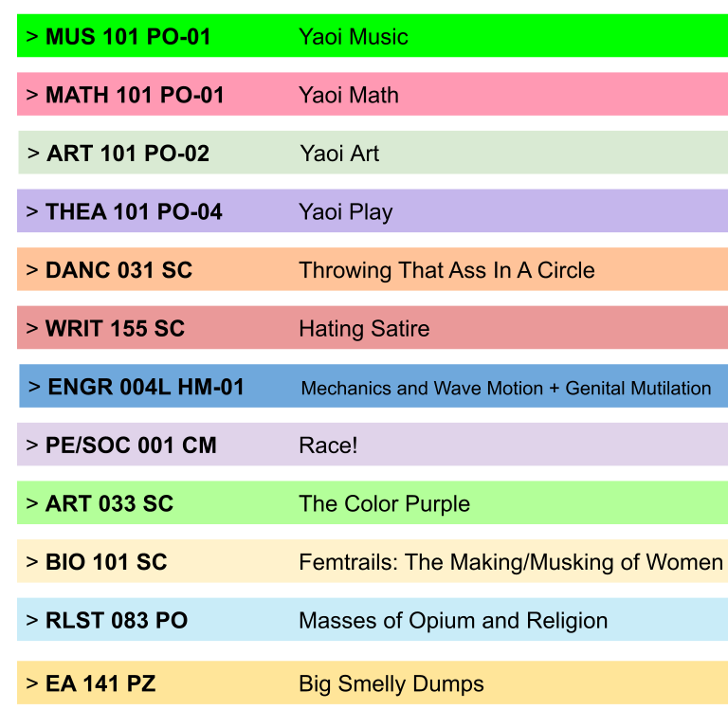The height and width of the screenshot is (728, 728).
Task: Open the arrow next to DANC 031 SC
Action: click(32, 270)
